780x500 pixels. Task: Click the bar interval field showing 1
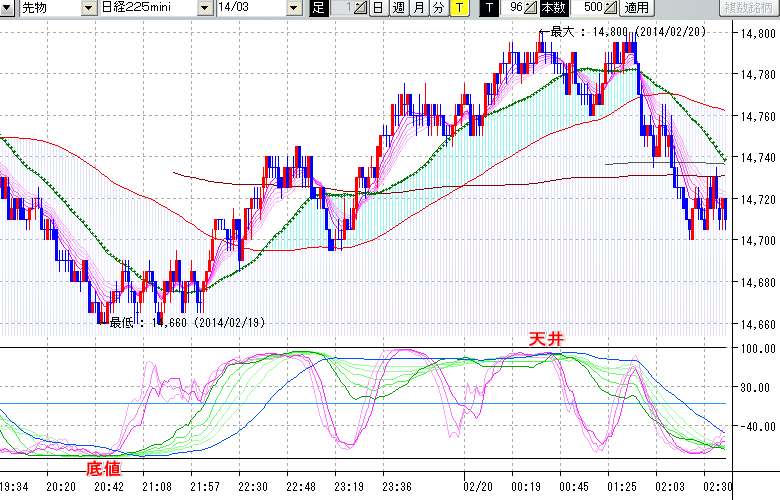(x=342, y=7)
